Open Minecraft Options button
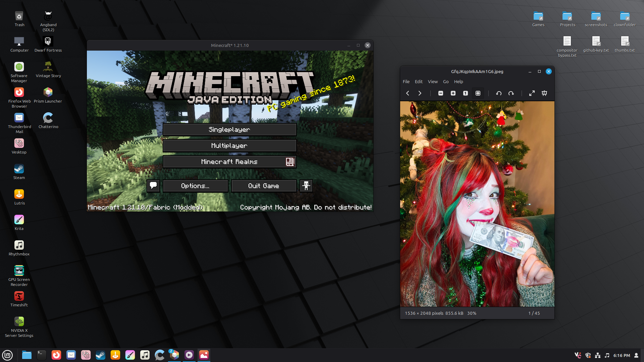 (195, 186)
